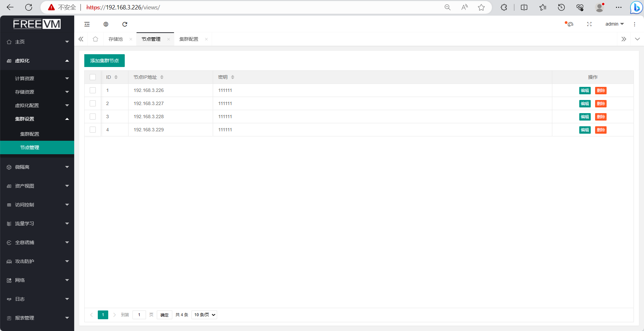Screen dimensions: 644x331
Task: Check the box for node 192.168.3.226
Action: tap(93, 90)
